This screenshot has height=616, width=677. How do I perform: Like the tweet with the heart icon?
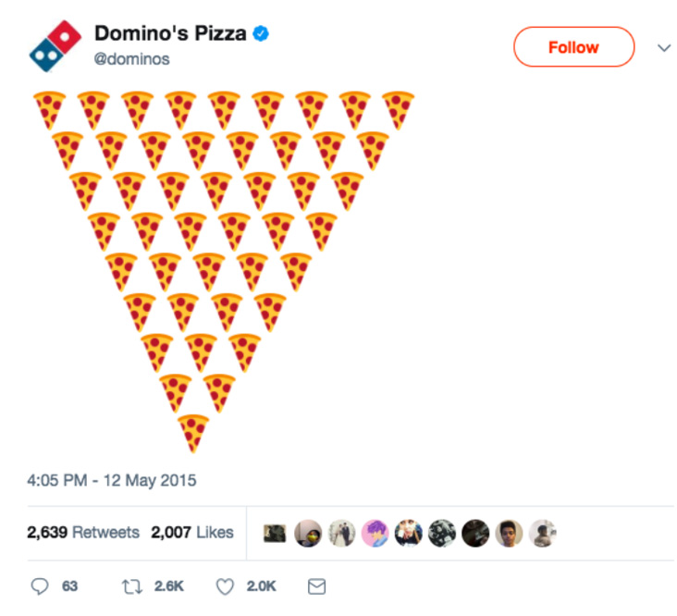click(x=225, y=586)
